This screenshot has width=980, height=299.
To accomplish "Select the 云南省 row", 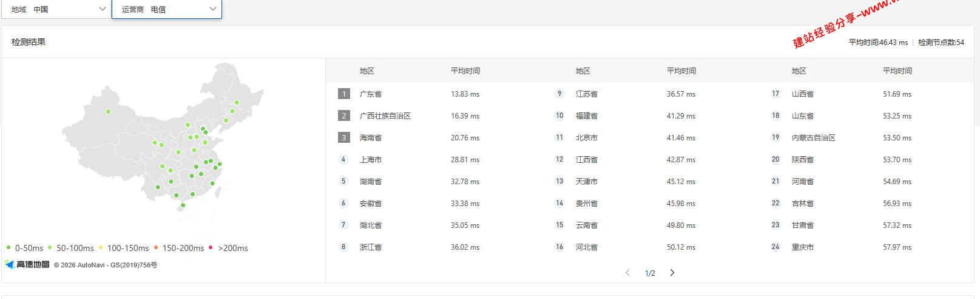I will [650, 225].
